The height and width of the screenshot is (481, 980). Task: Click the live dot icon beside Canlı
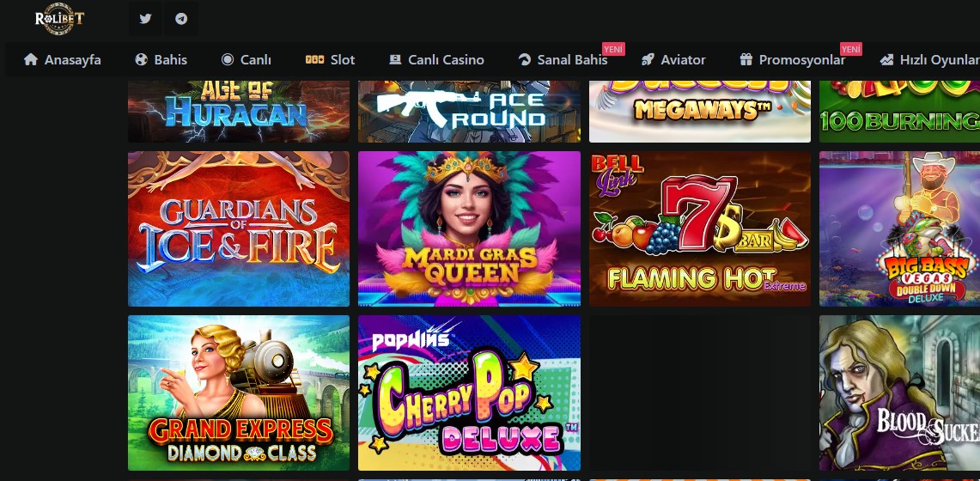[x=228, y=60]
